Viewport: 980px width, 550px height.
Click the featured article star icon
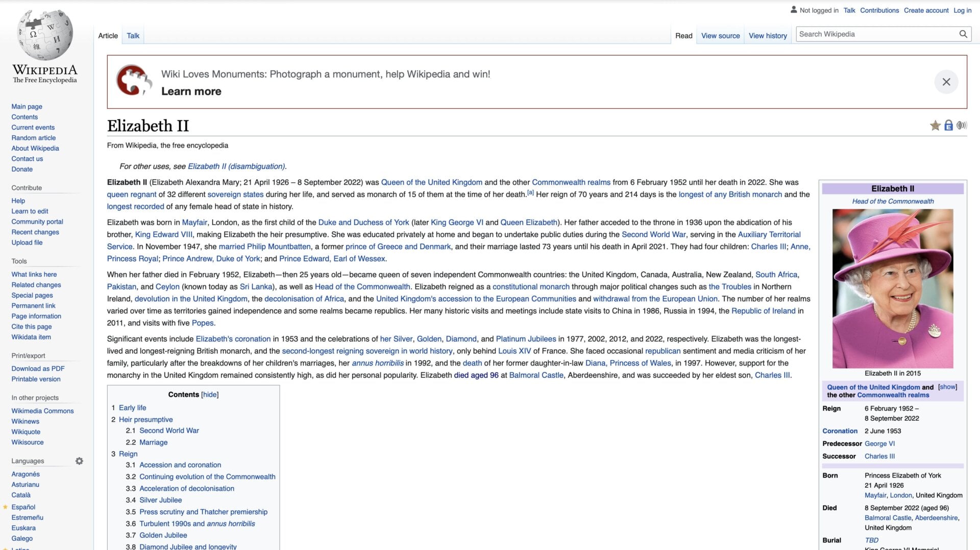(x=936, y=125)
